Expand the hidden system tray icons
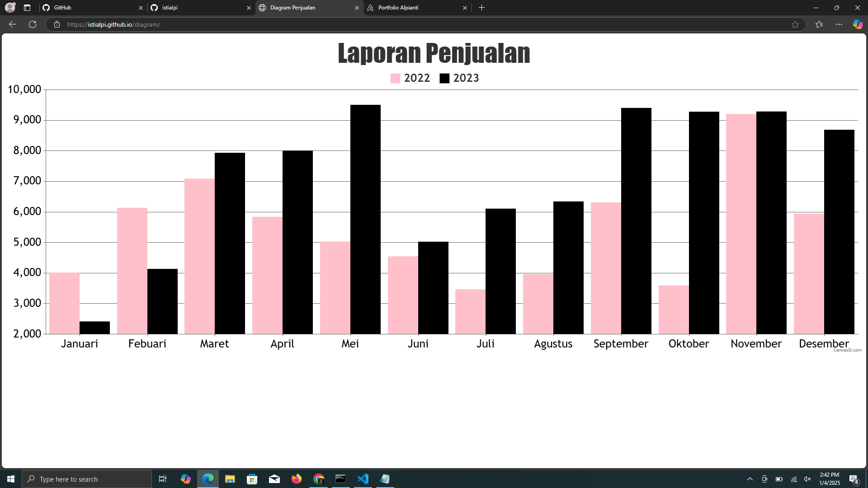 (750, 479)
